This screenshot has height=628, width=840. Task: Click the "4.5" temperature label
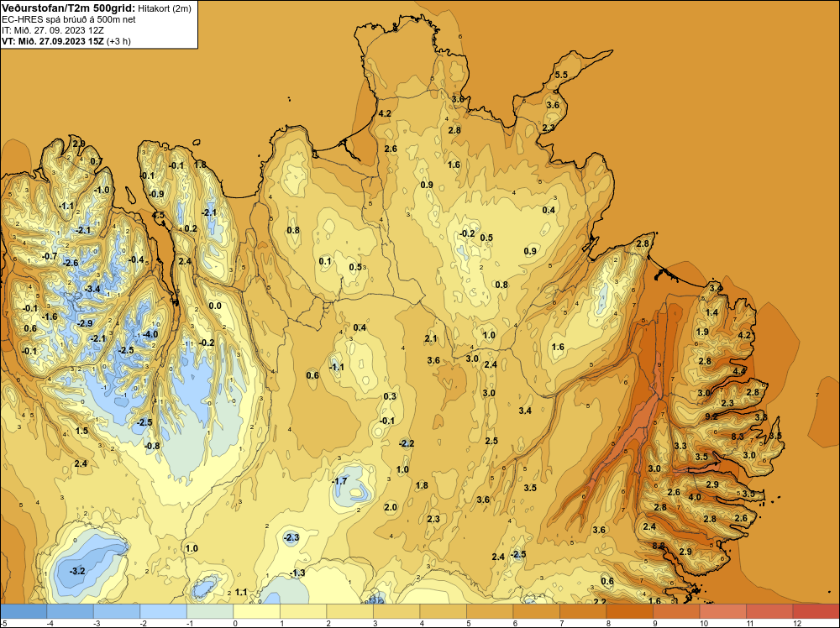158,215
